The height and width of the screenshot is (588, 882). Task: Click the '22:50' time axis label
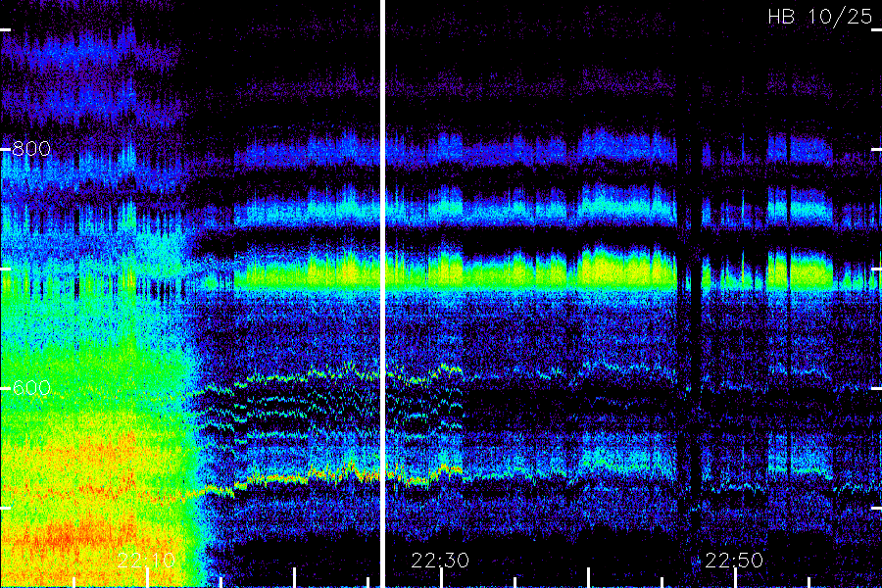(734, 561)
